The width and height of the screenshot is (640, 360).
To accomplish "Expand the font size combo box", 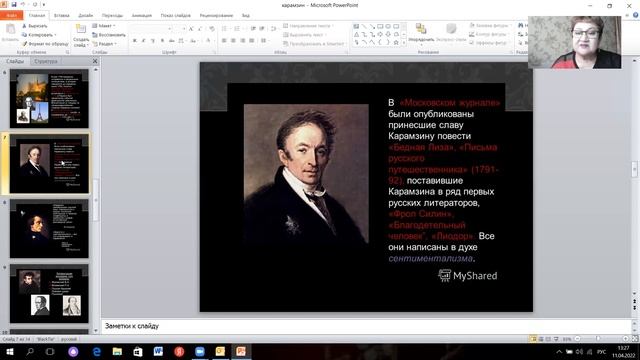I will tap(184, 29).
